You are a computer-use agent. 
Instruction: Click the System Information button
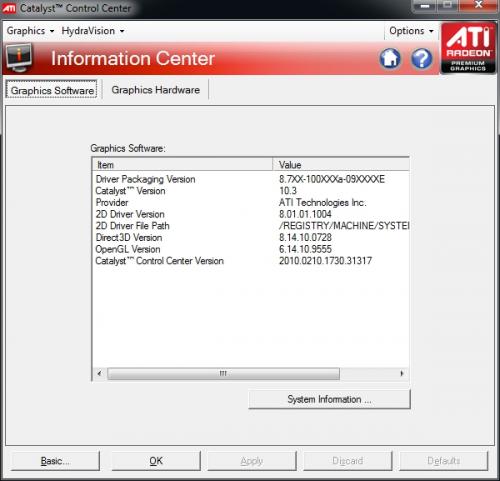point(329,399)
